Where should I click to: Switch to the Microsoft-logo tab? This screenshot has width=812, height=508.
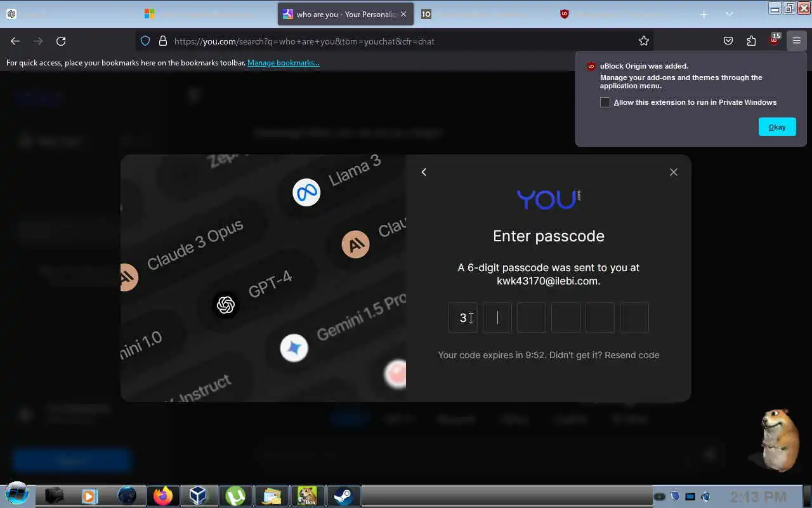click(x=149, y=14)
